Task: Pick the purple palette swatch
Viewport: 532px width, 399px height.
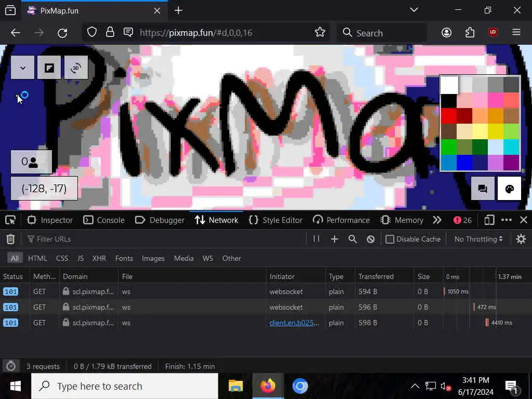Action: click(x=511, y=163)
